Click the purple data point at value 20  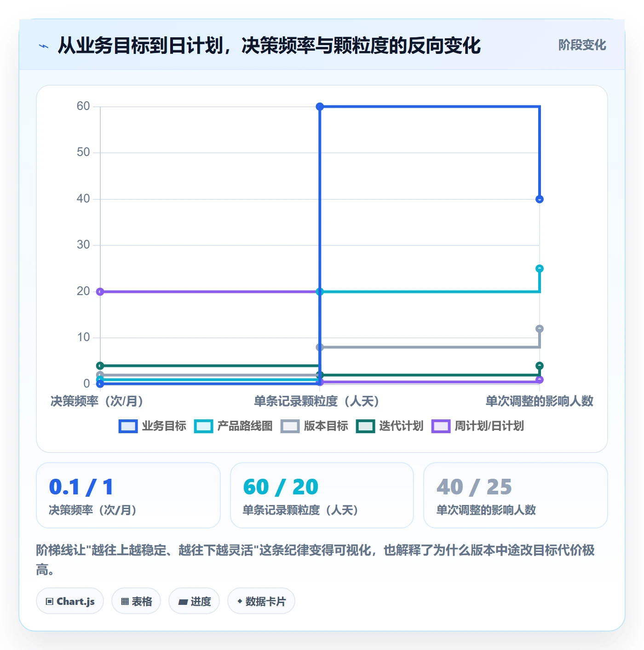point(100,291)
